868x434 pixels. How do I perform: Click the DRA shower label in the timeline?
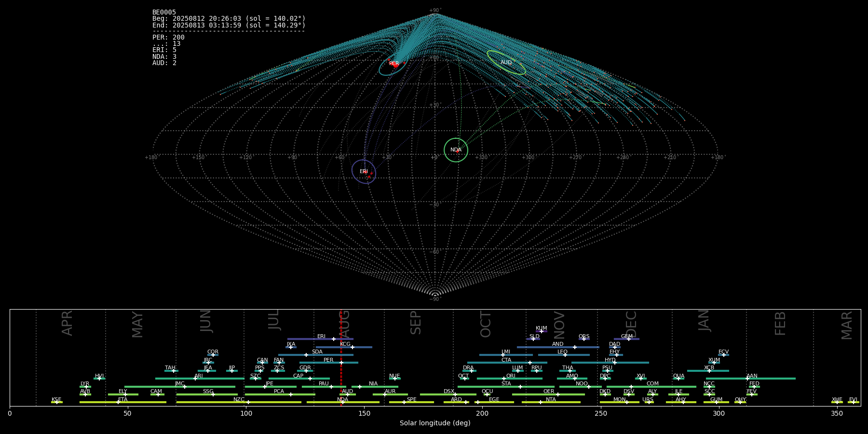[x=468, y=368]
